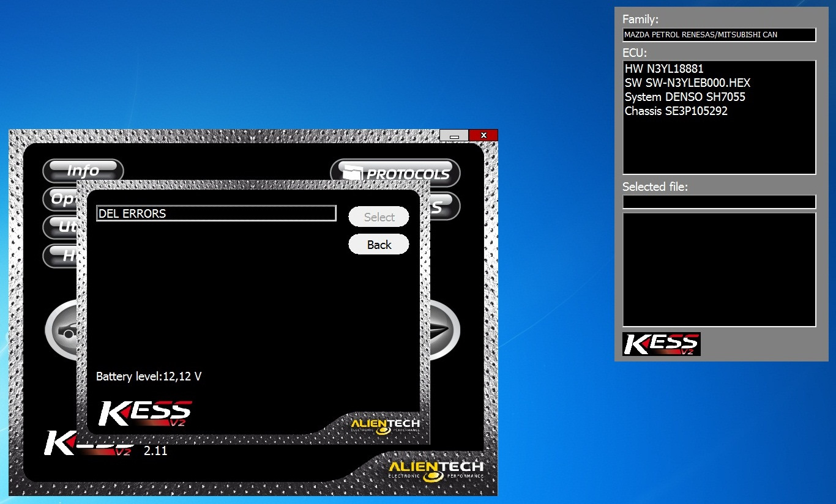Image resolution: width=836 pixels, height=504 pixels.
Task: Click the empty Selected file field
Action: (x=719, y=202)
